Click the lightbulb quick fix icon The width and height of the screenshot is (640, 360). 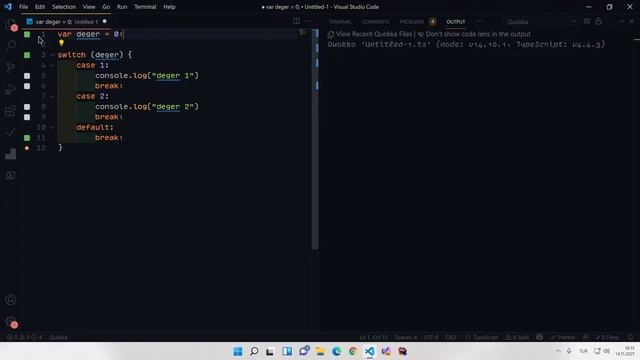[x=61, y=42]
